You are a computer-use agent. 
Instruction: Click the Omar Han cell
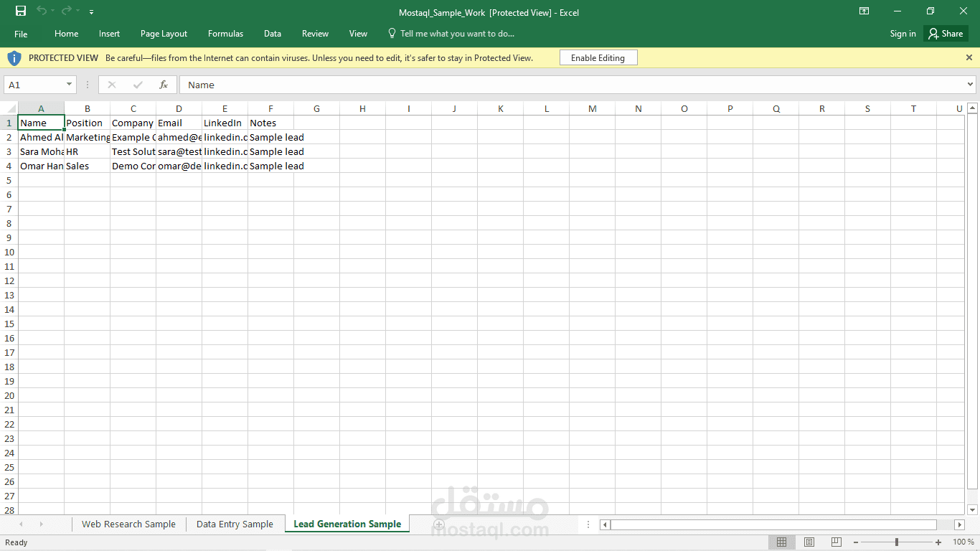pyautogui.click(x=41, y=166)
